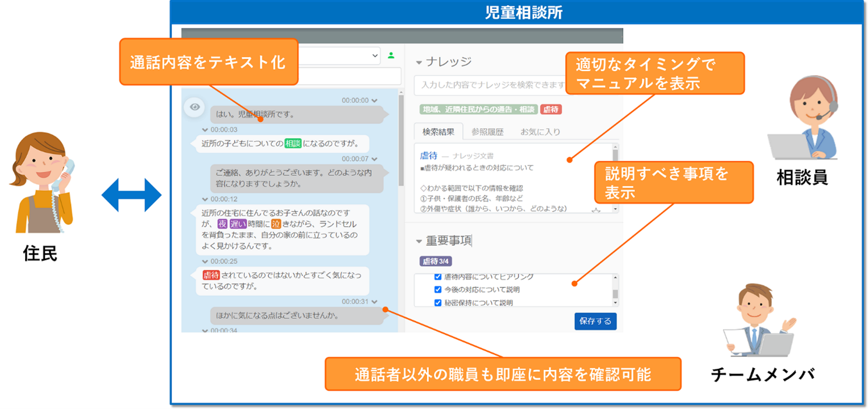868x409 pixels.
Task: Open the 虐待 knowledge document link
Action: [428, 156]
